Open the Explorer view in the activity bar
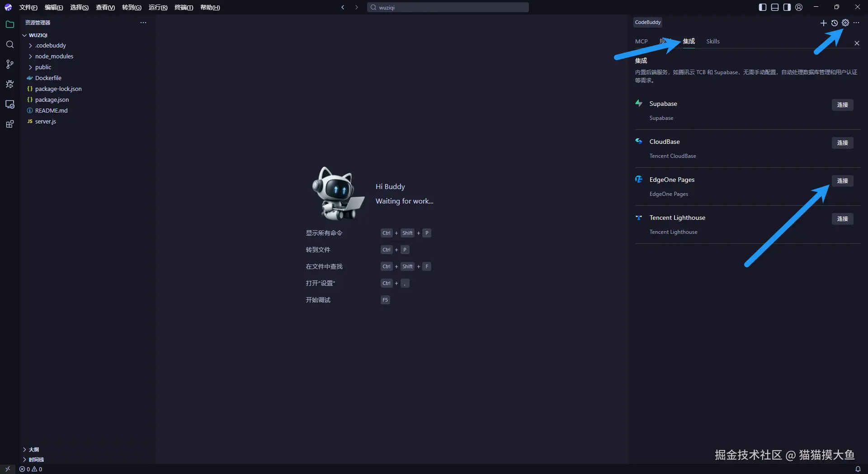The image size is (868, 474). pyautogui.click(x=10, y=24)
